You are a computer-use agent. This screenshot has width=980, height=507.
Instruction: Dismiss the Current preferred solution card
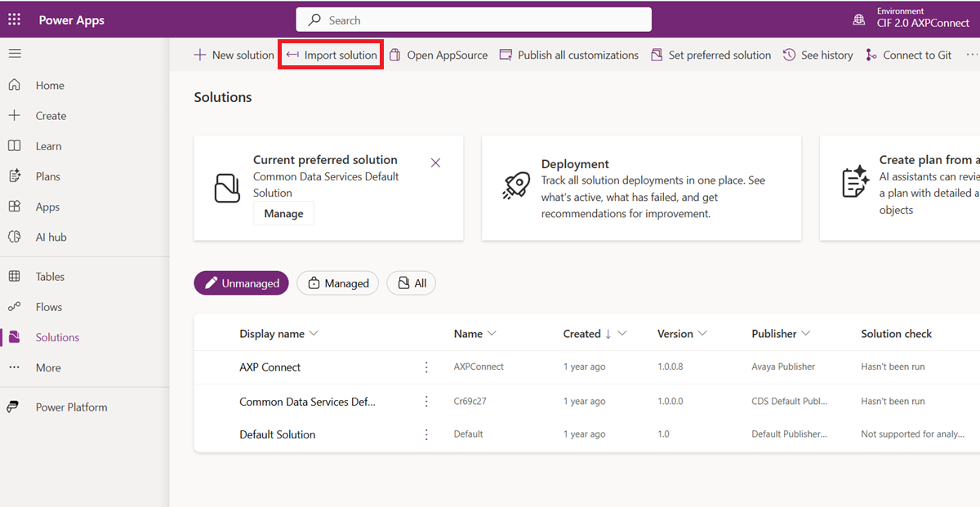coord(435,162)
